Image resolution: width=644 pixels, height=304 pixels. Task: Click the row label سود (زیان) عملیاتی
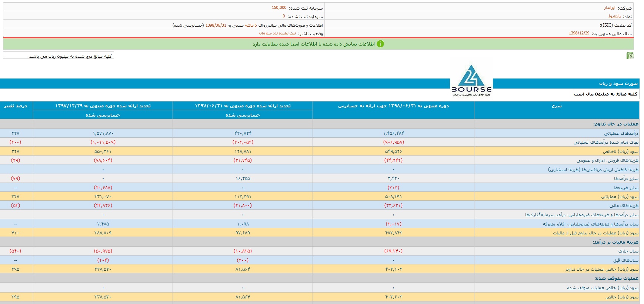coord(620,197)
